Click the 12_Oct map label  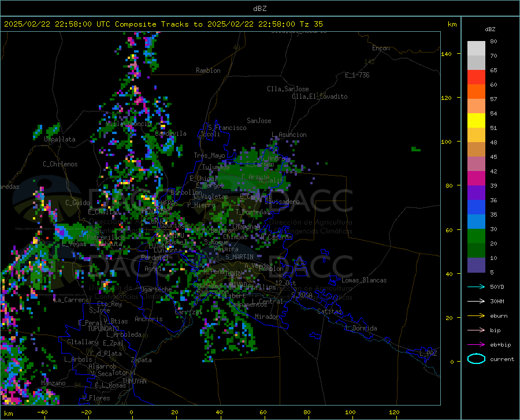pos(285,283)
